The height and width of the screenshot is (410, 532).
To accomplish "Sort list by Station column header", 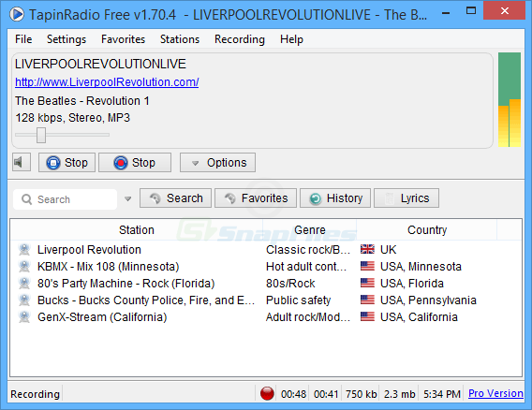I will point(137,230).
